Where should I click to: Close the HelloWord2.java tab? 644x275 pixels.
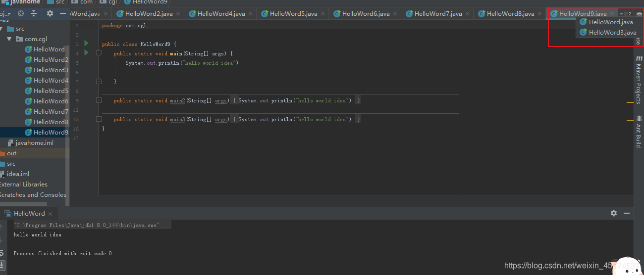(x=178, y=14)
